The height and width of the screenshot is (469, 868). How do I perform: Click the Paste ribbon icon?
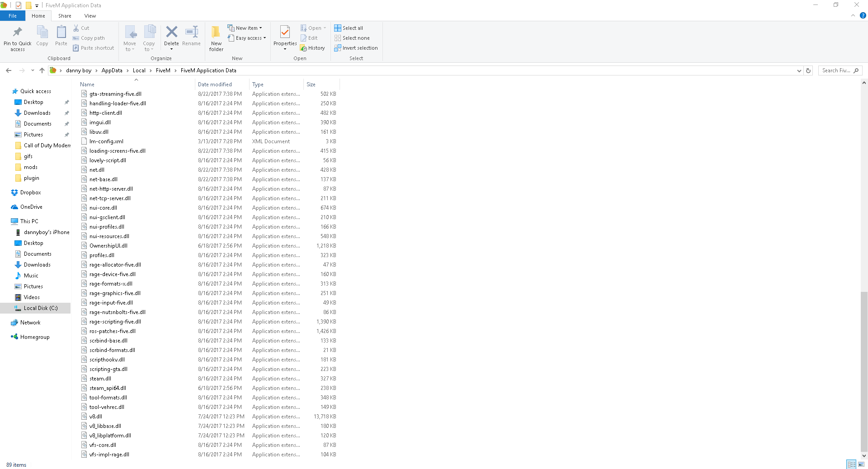click(x=61, y=36)
